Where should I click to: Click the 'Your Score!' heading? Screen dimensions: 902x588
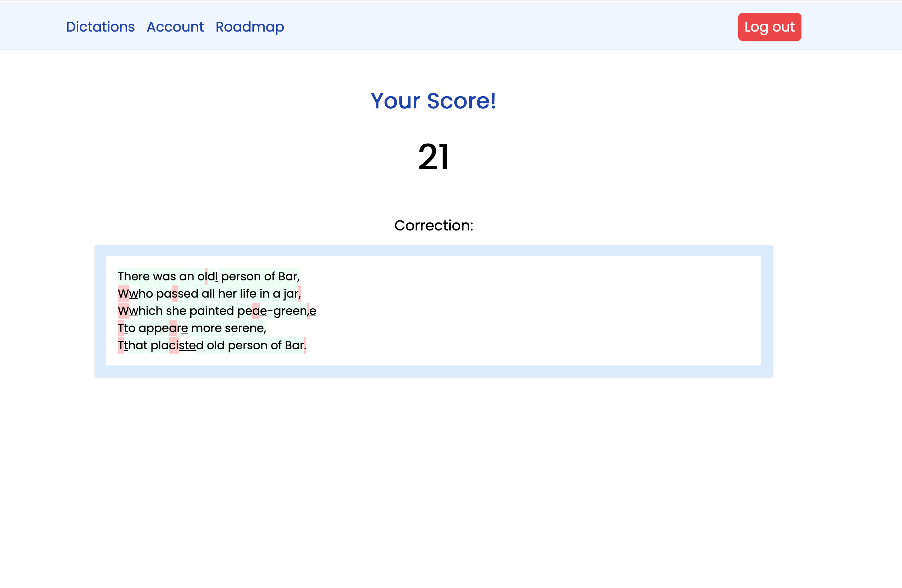433,101
